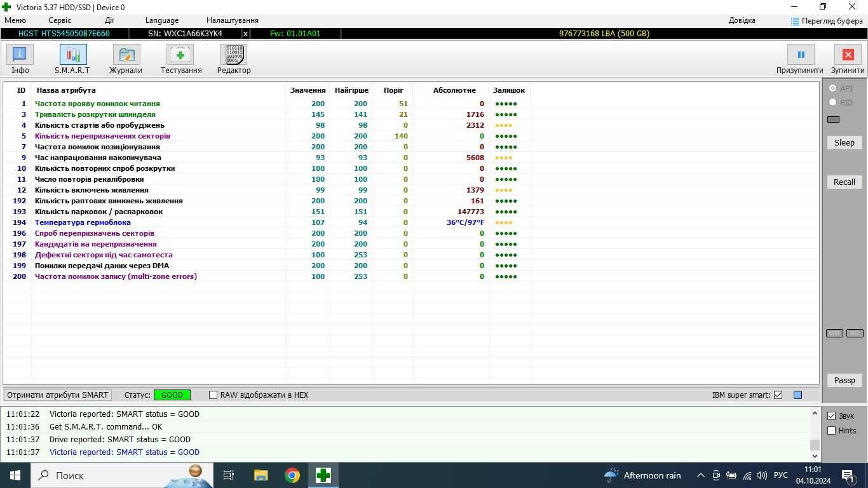
Task: Select the PIO radio button
Action: (832, 102)
